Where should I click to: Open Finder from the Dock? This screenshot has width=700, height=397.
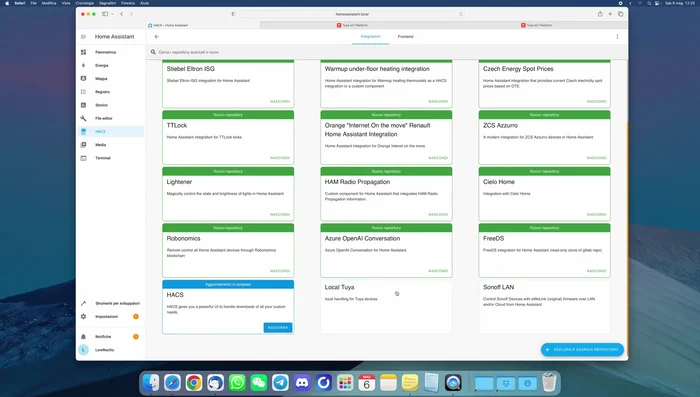pos(151,383)
